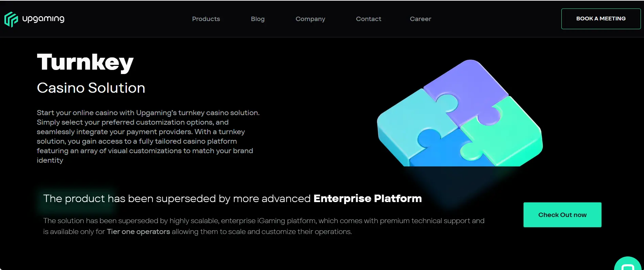Click the paragraph starting 'Start your online casino'

click(x=148, y=136)
